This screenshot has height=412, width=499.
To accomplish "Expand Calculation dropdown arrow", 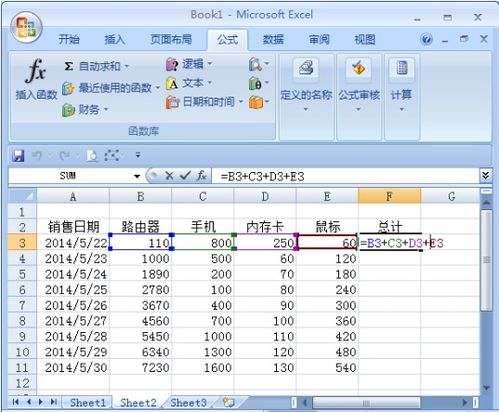I will (402, 109).
